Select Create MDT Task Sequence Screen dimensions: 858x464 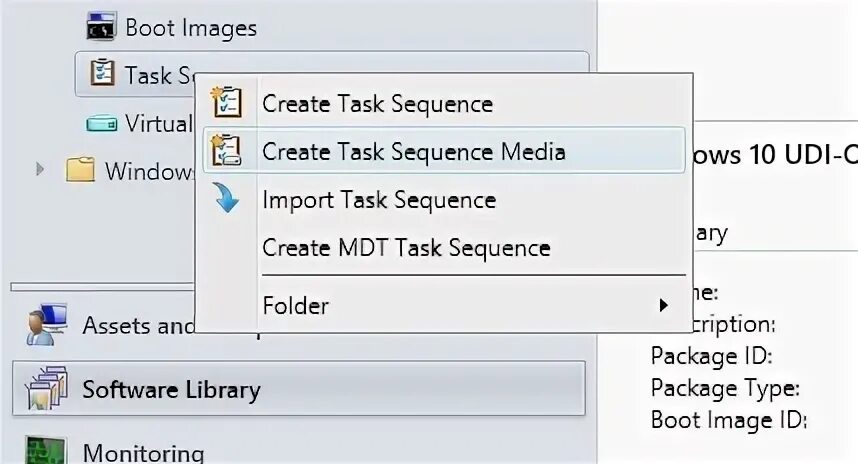tap(406, 247)
